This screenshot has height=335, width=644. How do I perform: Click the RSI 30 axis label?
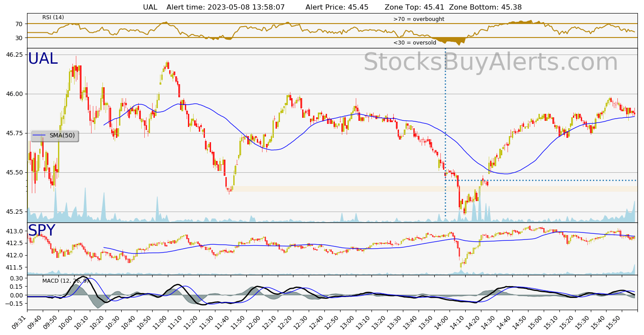[x=20, y=38]
